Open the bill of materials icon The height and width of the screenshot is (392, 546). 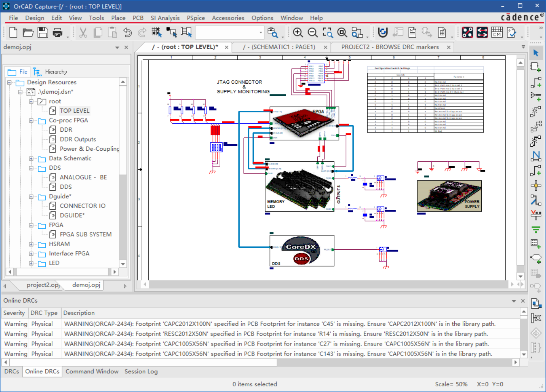(442, 32)
